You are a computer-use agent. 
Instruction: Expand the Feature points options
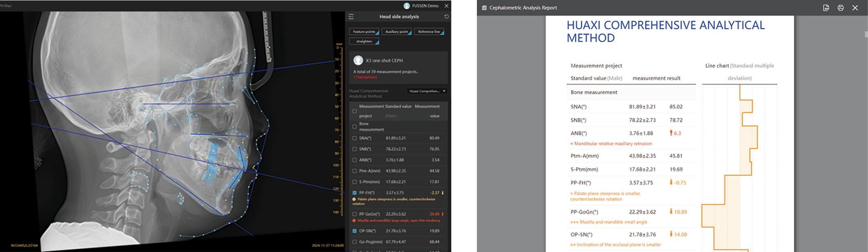[364, 32]
